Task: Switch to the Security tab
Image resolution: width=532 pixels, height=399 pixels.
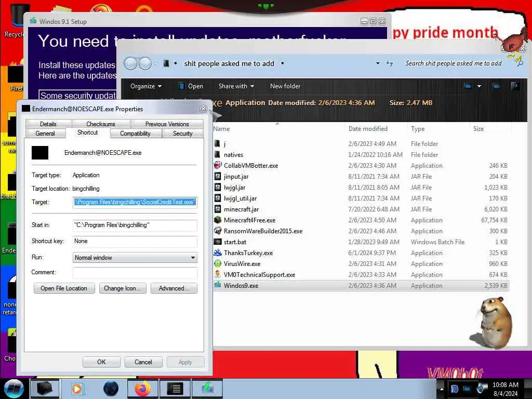Action: 182,134
